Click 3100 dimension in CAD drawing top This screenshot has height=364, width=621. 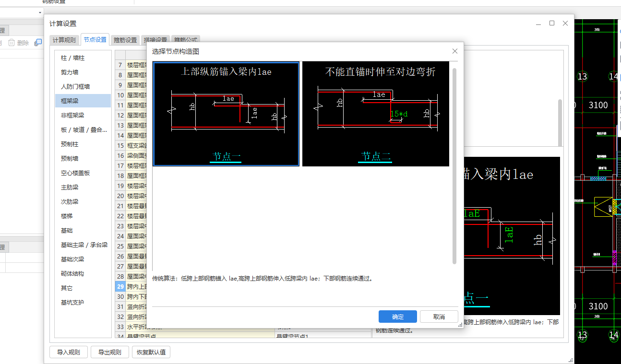click(x=598, y=105)
